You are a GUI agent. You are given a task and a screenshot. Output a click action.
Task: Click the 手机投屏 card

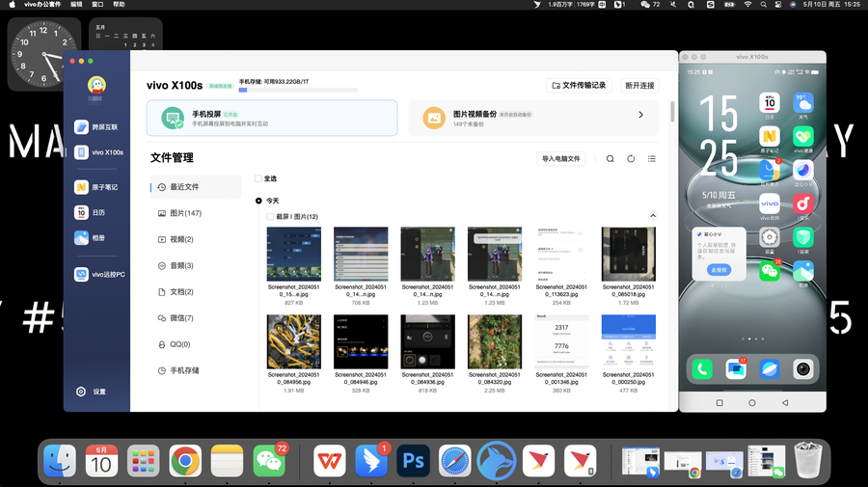[272, 118]
